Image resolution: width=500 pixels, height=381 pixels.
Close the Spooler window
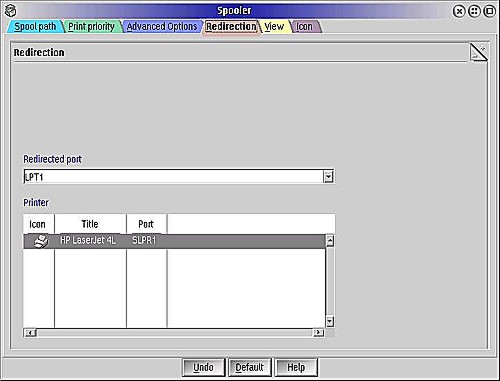pyautogui.click(x=459, y=11)
